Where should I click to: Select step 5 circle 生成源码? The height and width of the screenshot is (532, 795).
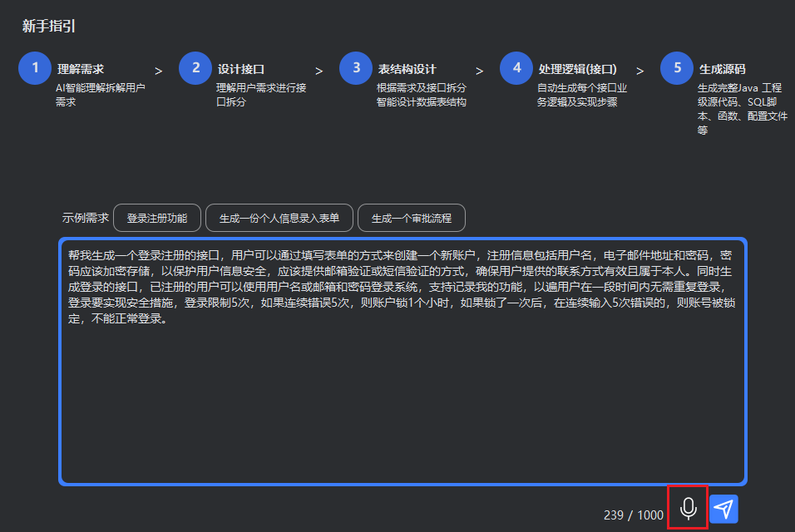(677, 68)
